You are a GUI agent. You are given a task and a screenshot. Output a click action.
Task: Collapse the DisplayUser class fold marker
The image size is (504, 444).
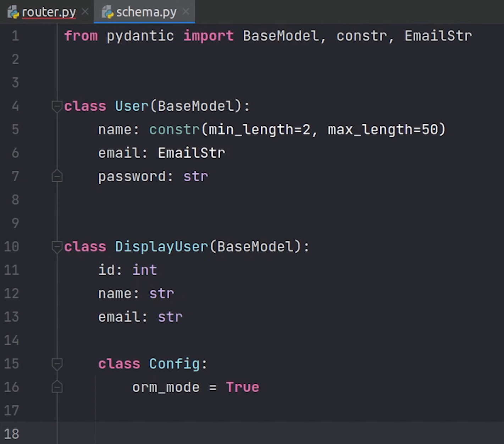[x=57, y=247]
